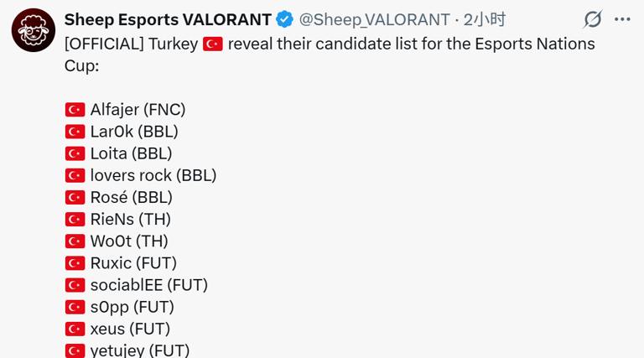This screenshot has width=644, height=358.
Task: Open the @Sheep_VALORANT handle link
Action: tap(374, 19)
